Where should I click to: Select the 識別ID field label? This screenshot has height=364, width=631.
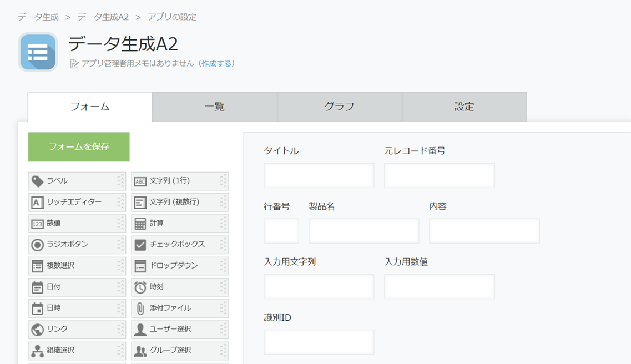[x=277, y=318]
